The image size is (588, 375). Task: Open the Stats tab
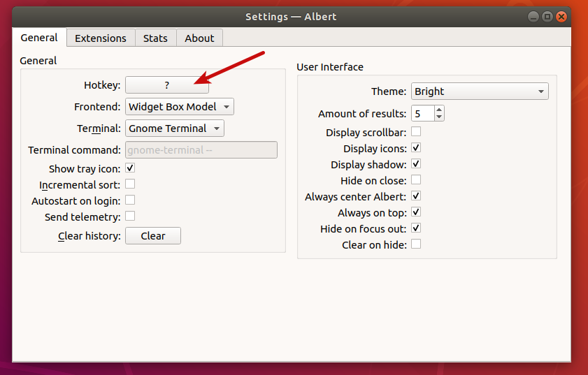click(155, 38)
